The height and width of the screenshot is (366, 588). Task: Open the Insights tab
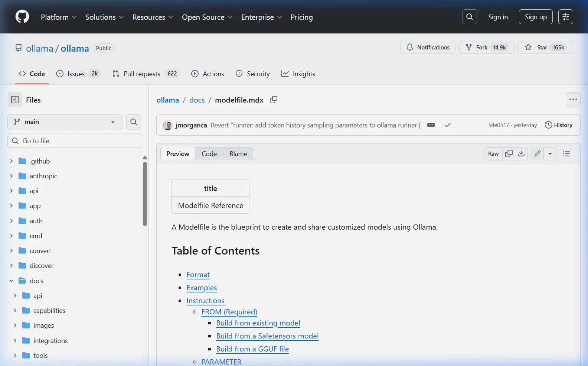tap(298, 74)
